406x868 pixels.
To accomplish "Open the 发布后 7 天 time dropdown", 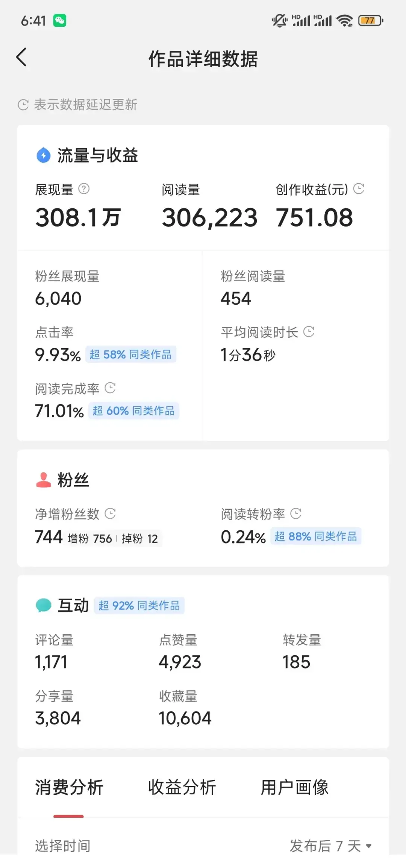I will click(x=330, y=846).
